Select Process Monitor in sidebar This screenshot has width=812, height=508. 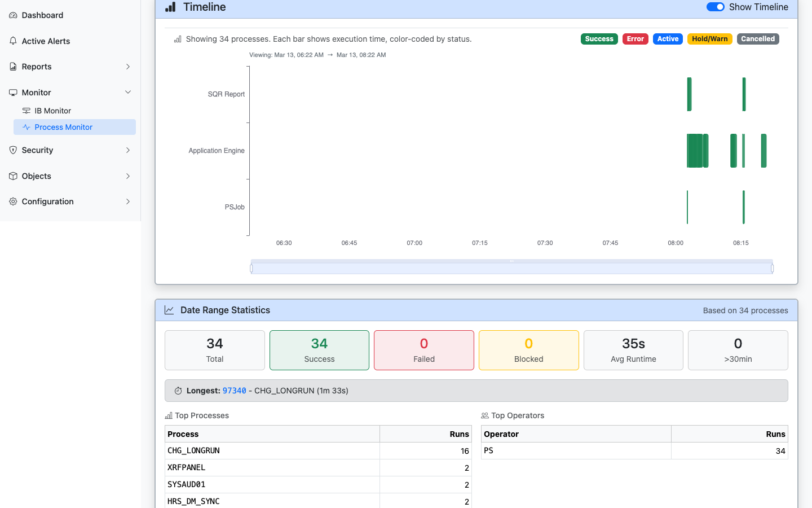[x=74, y=127]
